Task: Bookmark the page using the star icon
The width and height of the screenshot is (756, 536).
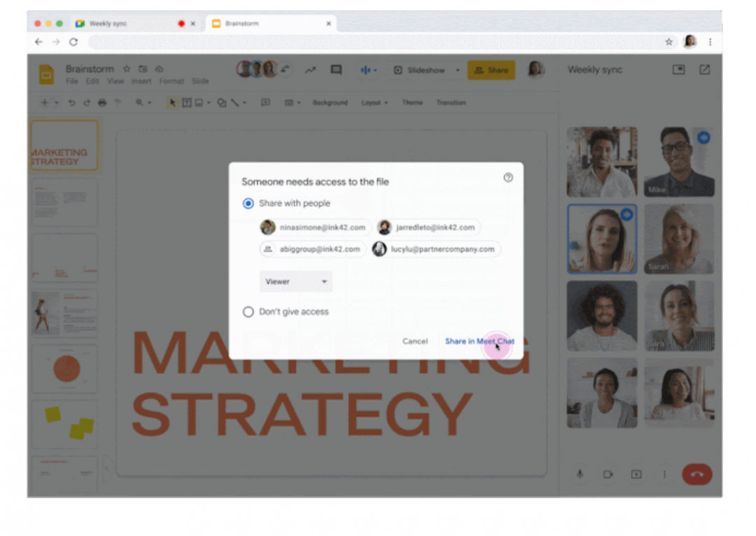Action: [x=668, y=42]
